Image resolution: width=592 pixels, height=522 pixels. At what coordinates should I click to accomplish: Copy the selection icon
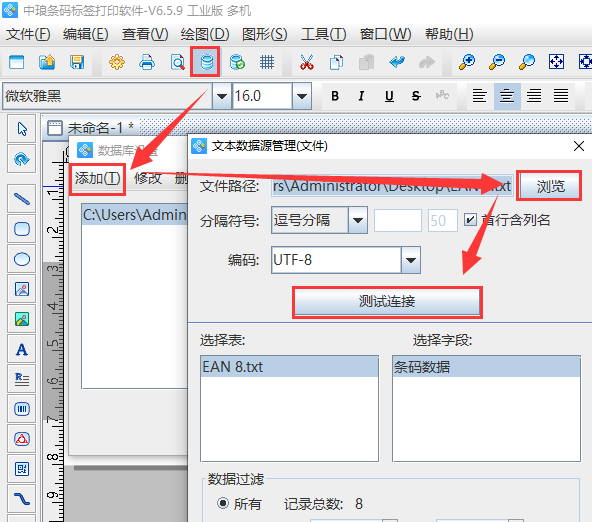(336, 62)
